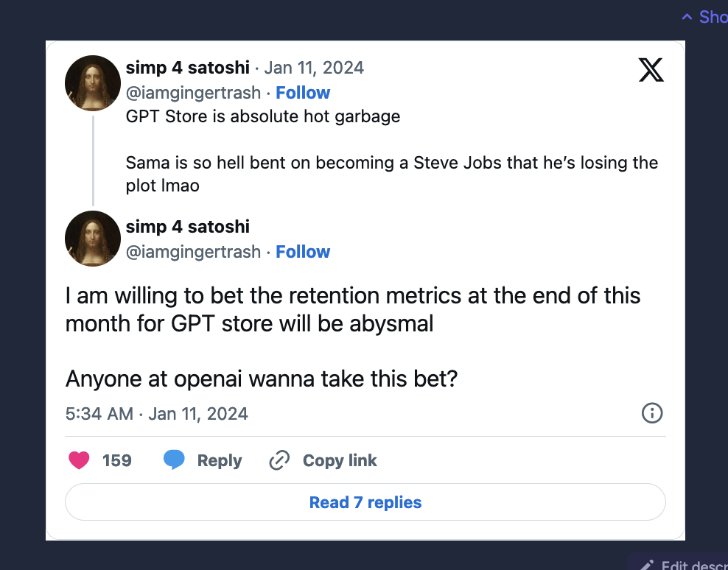
Task: Open second tweet's profile avatar
Action: pos(93,239)
